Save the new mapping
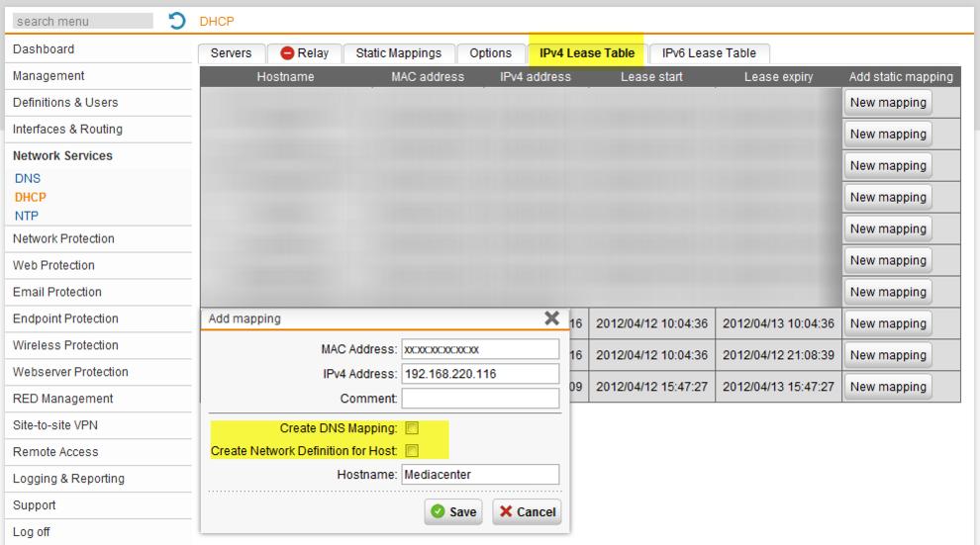 [x=453, y=512]
